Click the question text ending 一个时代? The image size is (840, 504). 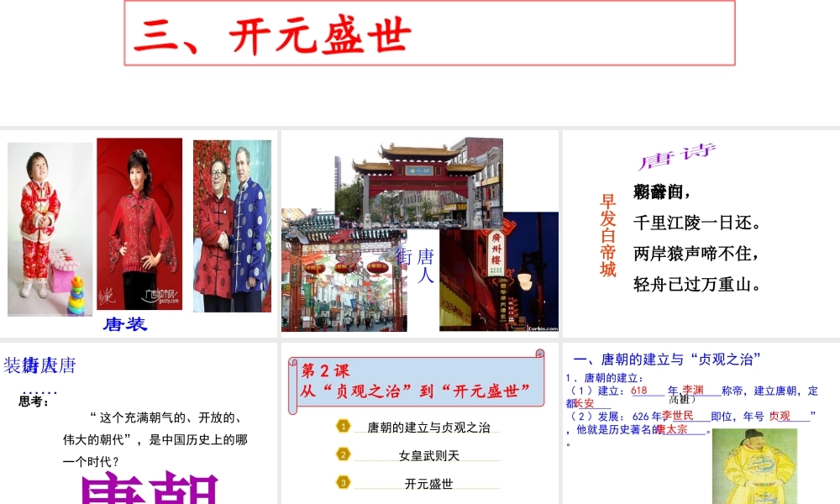pyautogui.click(x=155, y=439)
